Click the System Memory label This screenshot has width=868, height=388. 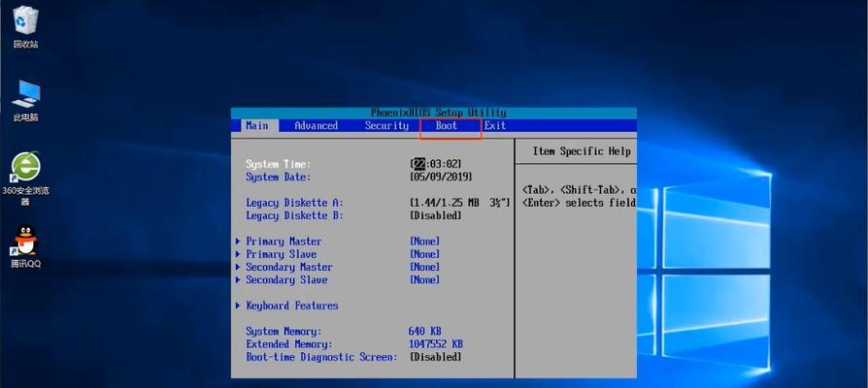[x=284, y=332]
